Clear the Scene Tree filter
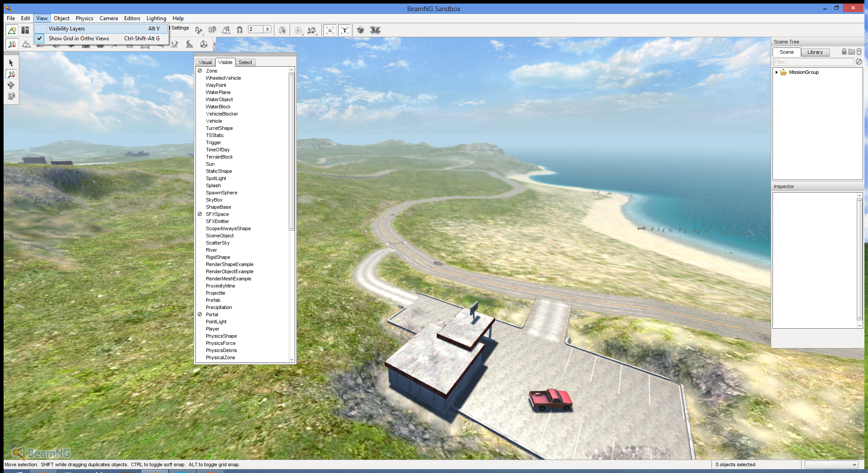The width and height of the screenshot is (868, 473). 859,62
